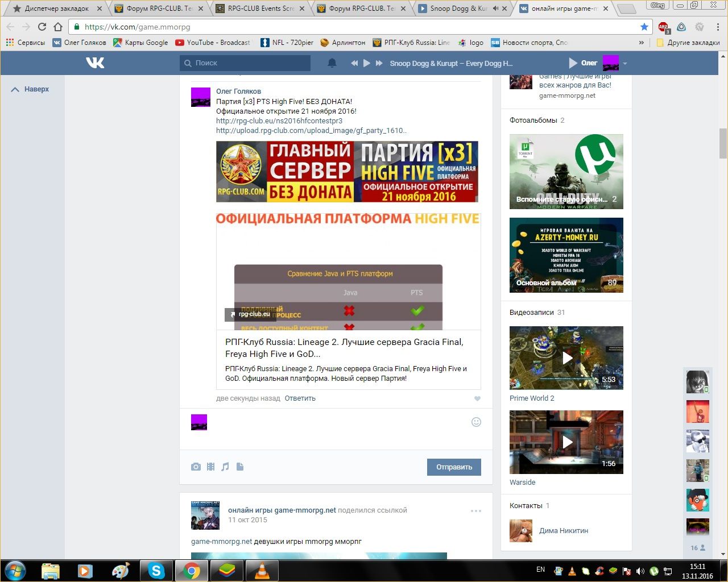Image resolution: width=728 pixels, height=582 pixels.
Task: Bookmark this page with star icon
Action: (x=644, y=27)
